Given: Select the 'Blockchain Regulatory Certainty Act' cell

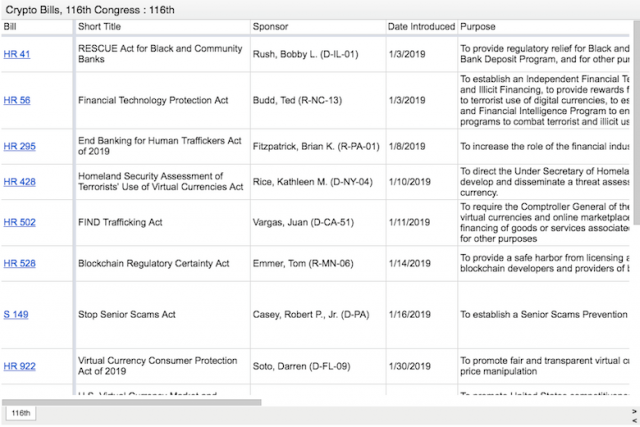Looking at the screenshot, I should 162,263.
